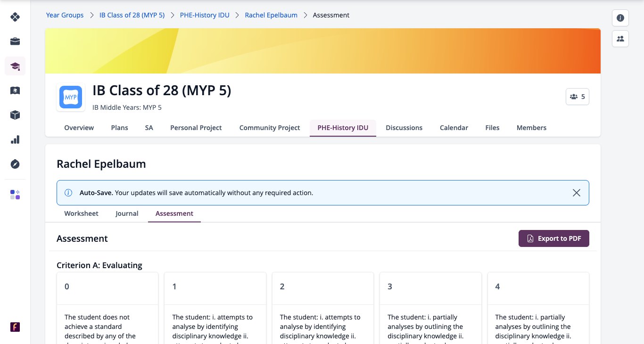Switch to the SA tab
Image resolution: width=644 pixels, height=344 pixels.
149,128
